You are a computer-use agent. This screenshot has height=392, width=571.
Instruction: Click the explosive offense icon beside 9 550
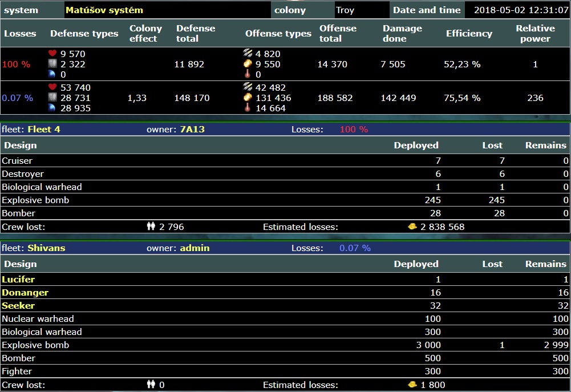[248, 64]
